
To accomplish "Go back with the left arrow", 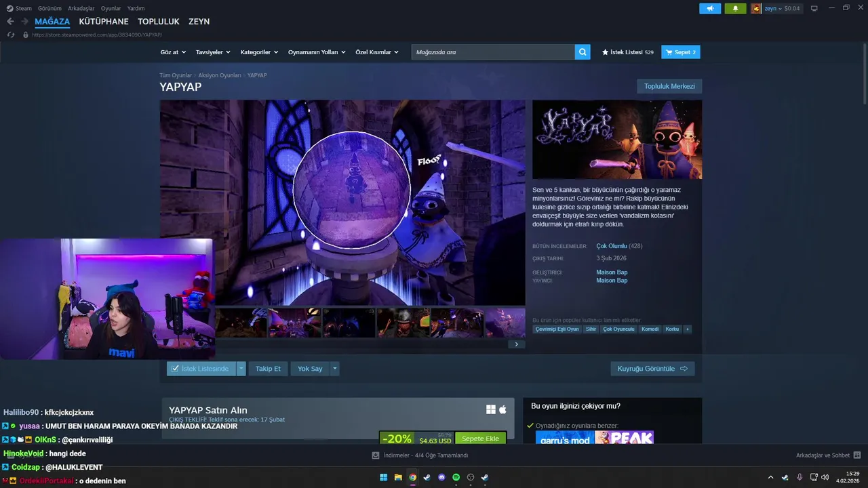I will pos(10,22).
